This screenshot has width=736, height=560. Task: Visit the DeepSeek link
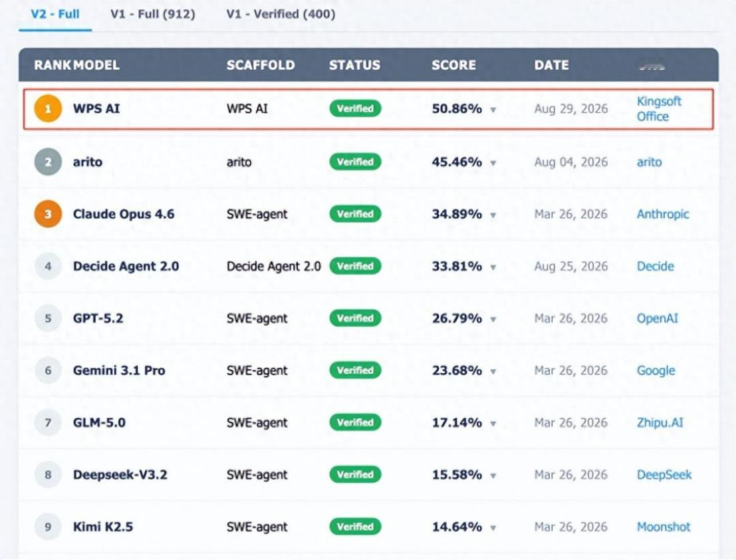coord(664,475)
